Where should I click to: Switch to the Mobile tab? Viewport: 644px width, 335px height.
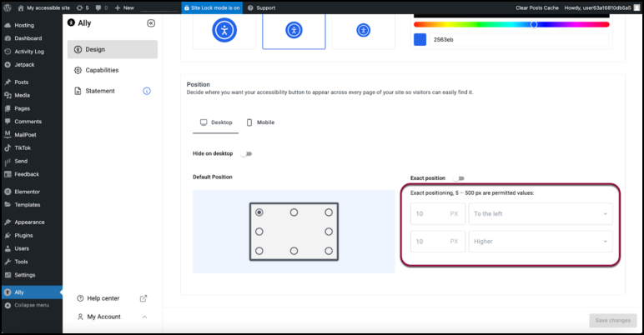coord(259,122)
